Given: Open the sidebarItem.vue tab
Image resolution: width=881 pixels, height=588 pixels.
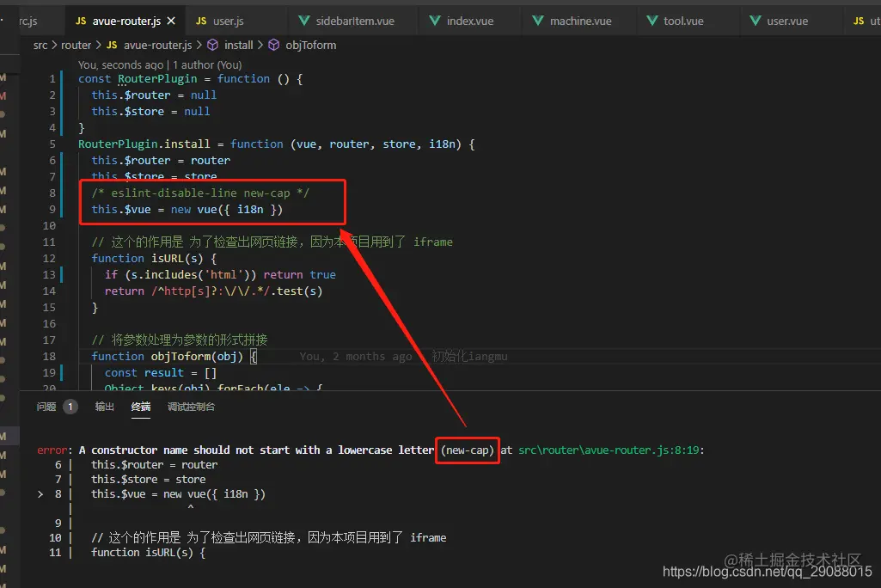Looking at the screenshot, I should (x=354, y=21).
